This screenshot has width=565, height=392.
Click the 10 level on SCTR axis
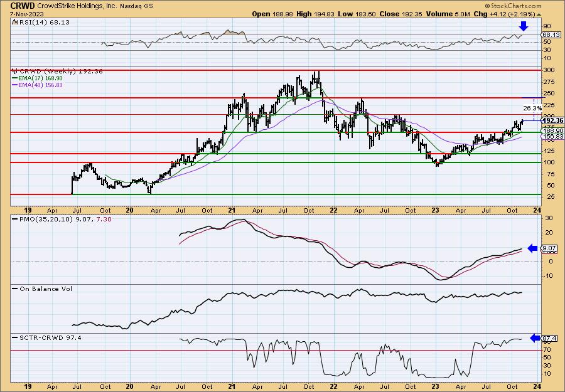pyautogui.click(x=547, y=373)
